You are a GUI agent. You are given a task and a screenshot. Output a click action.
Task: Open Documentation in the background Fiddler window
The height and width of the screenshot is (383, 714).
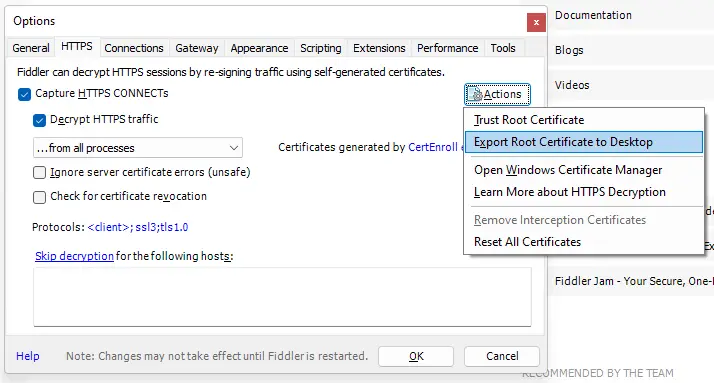pos(593,15)
